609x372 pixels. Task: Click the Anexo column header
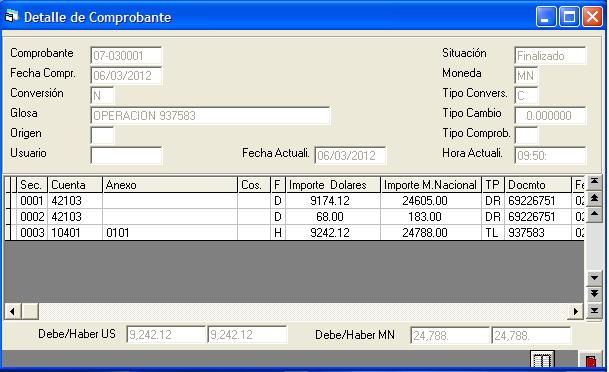click(170, 185)
